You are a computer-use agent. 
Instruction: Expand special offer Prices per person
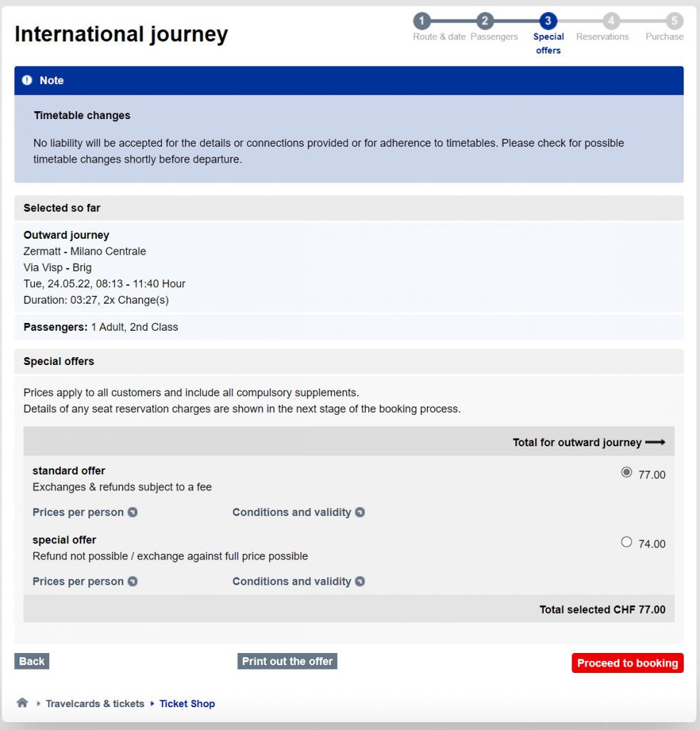coord(85,582)
